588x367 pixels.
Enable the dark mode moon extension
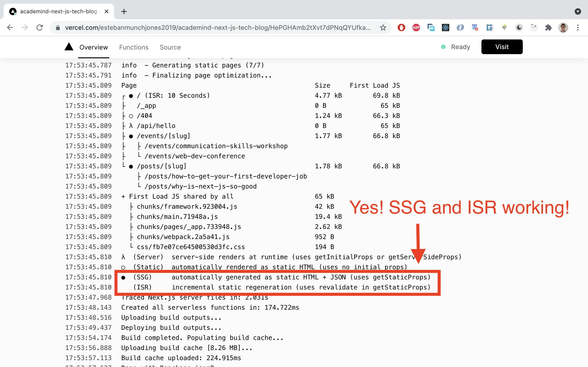[519, 28]
